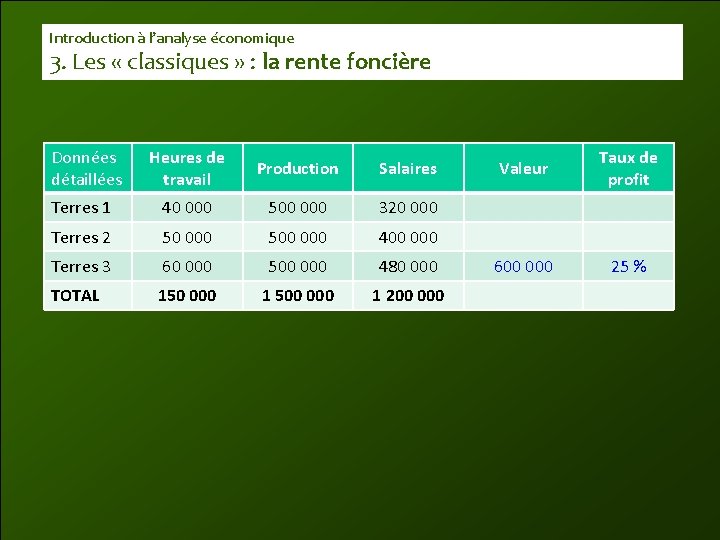This screenshot has height=540, width=720.
Task: Click the 'Production' column header
Action: point(298,168)
